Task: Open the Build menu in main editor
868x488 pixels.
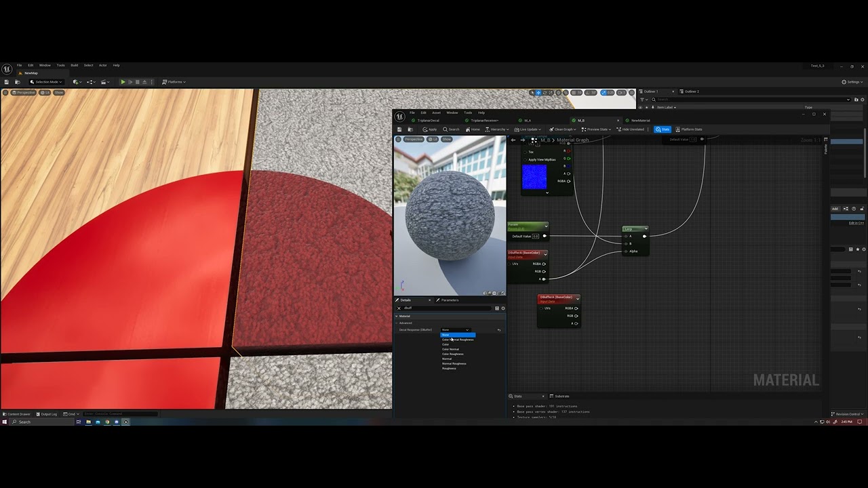Action: point(75,65)
